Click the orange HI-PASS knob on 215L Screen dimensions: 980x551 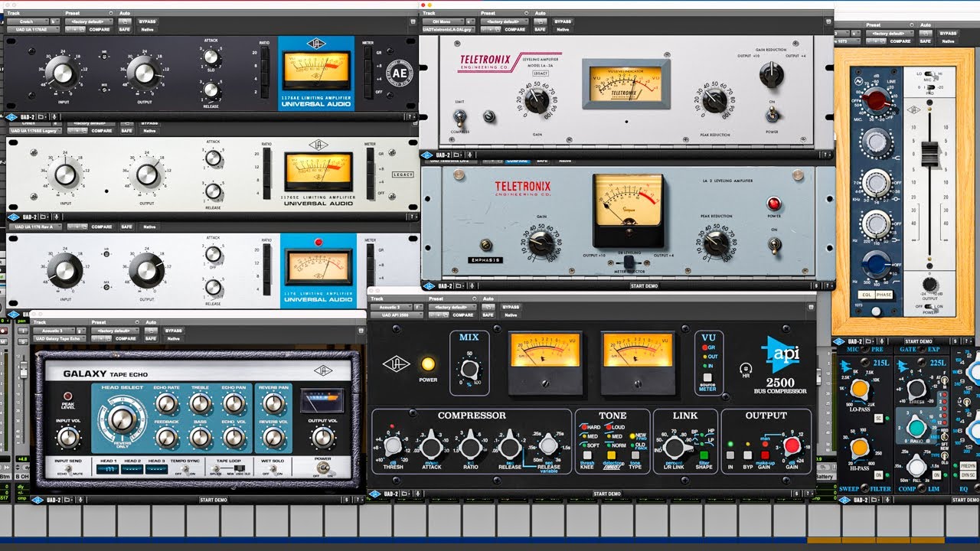[x=860, y=448]
